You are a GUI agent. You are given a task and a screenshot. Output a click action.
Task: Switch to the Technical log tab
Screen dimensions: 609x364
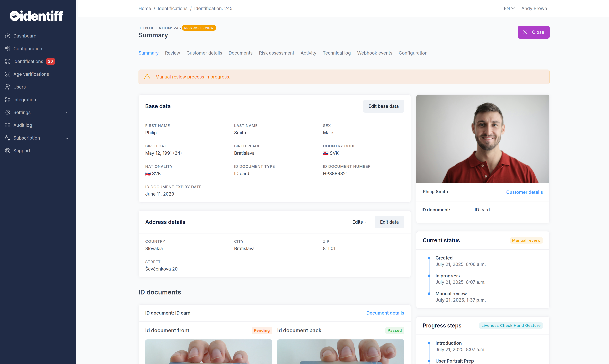point(336,53)
